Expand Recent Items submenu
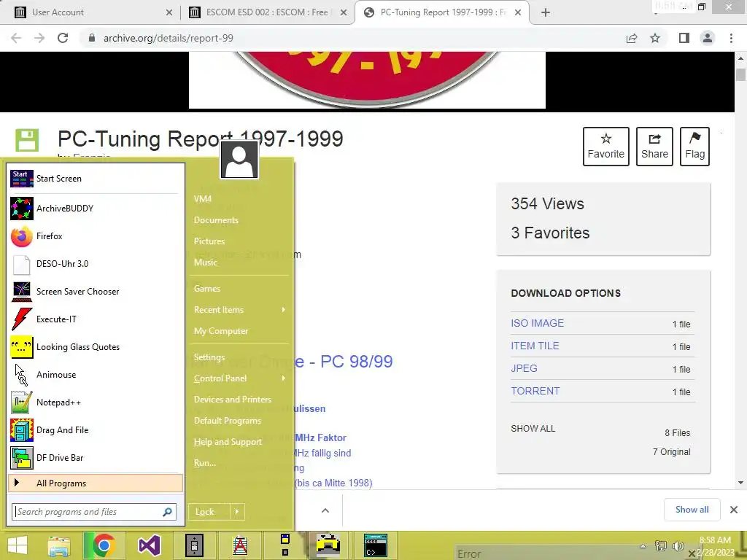The height and width of the screenshot is (560, 747). point(239,310)
